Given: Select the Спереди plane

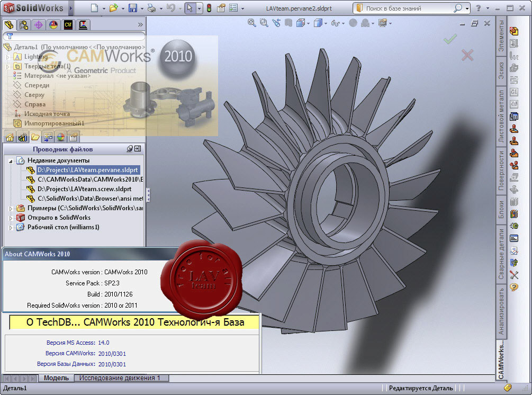Looking at the screenshot, I should pos(32,85).
